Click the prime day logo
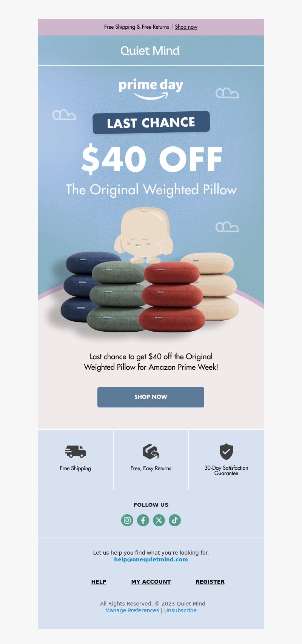The height and width of the screenshot is (644, 302). [151, 89]
